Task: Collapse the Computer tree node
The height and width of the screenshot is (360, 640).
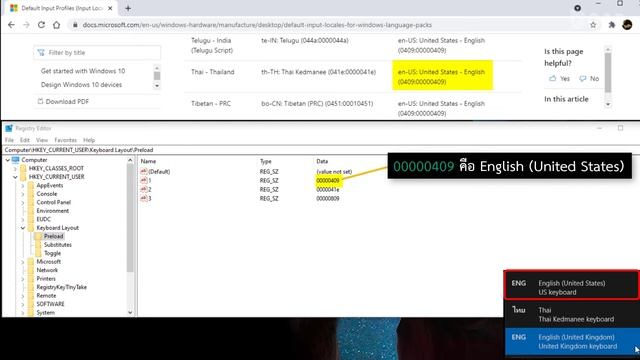Action: (8, 160)
